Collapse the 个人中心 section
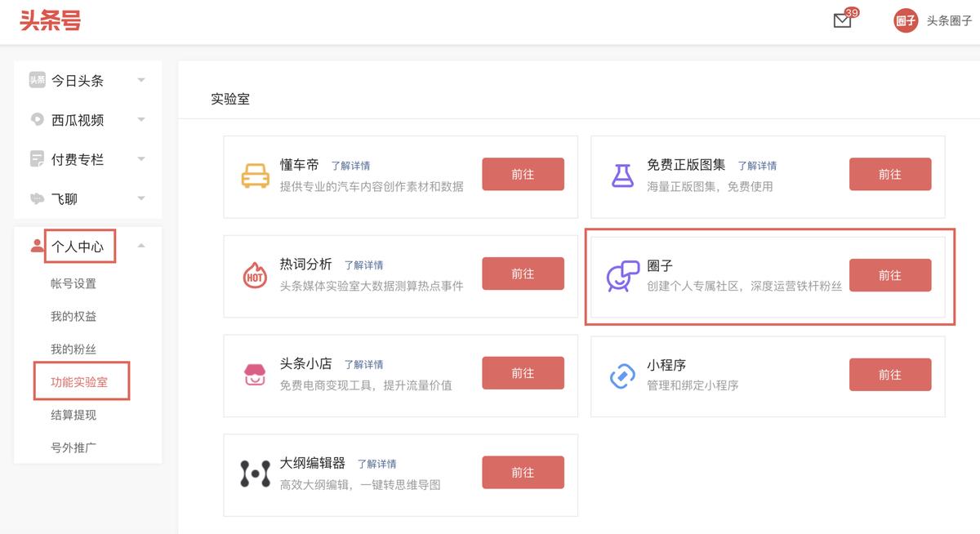Viewport: 980px width, 534px height. coord(140,243)
